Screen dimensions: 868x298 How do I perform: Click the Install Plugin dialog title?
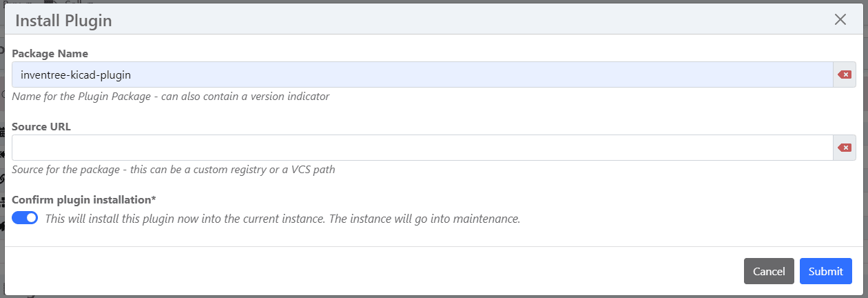(x=63, y=21)
